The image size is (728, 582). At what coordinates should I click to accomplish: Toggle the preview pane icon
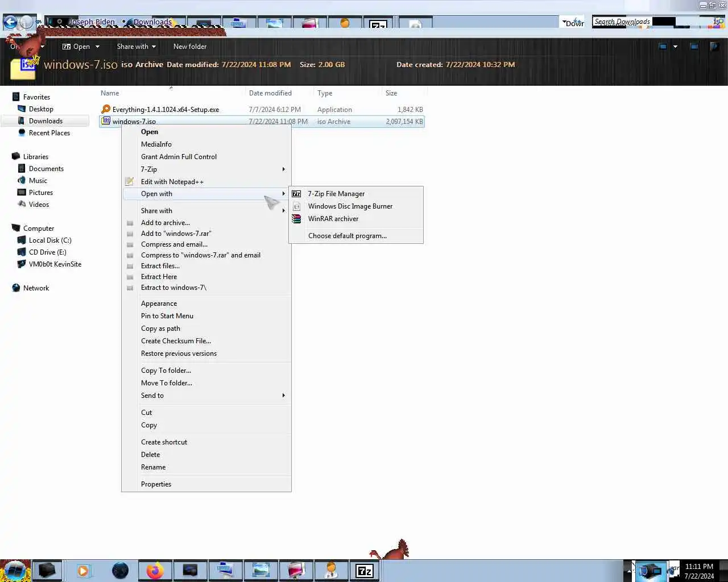[694, 47]
